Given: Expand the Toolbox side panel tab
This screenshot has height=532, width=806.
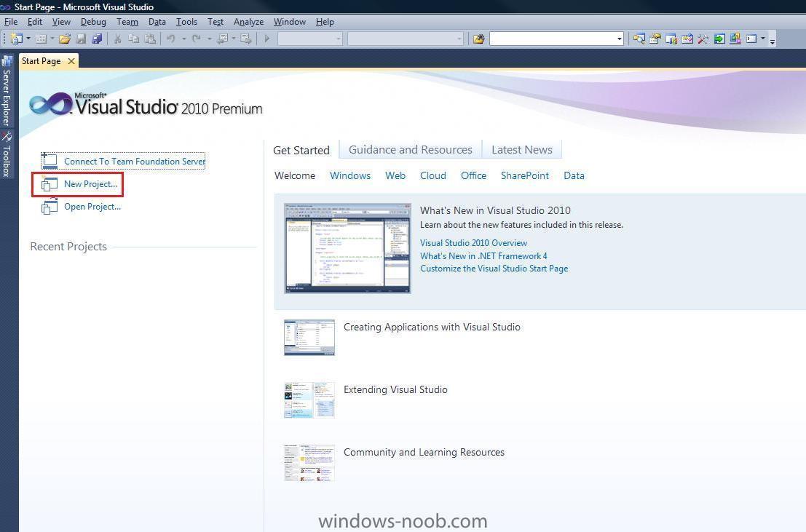Looking at the screenshot, I should (6, 155).
